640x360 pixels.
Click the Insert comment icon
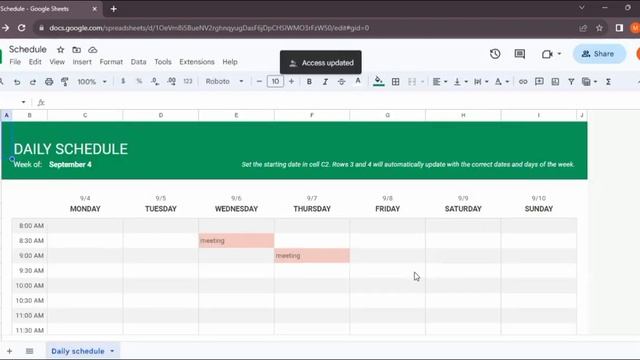click(x=539, y=82)
